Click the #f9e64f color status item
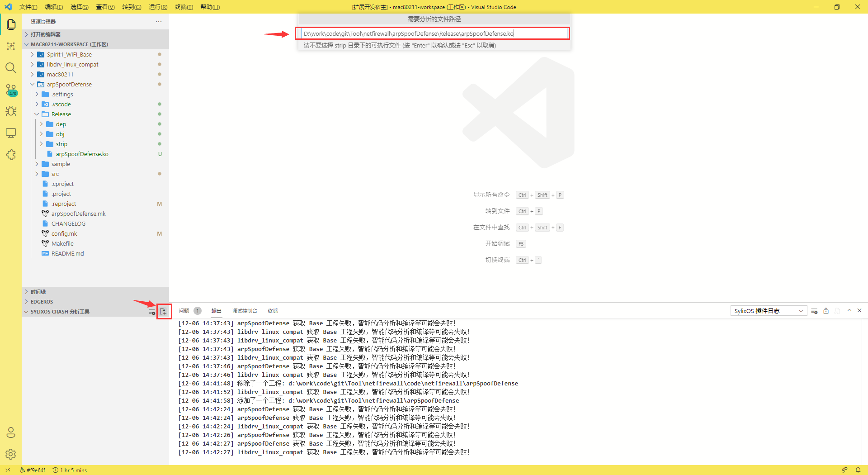This screenshot has height=475, width=868. (x=33, y=470)
